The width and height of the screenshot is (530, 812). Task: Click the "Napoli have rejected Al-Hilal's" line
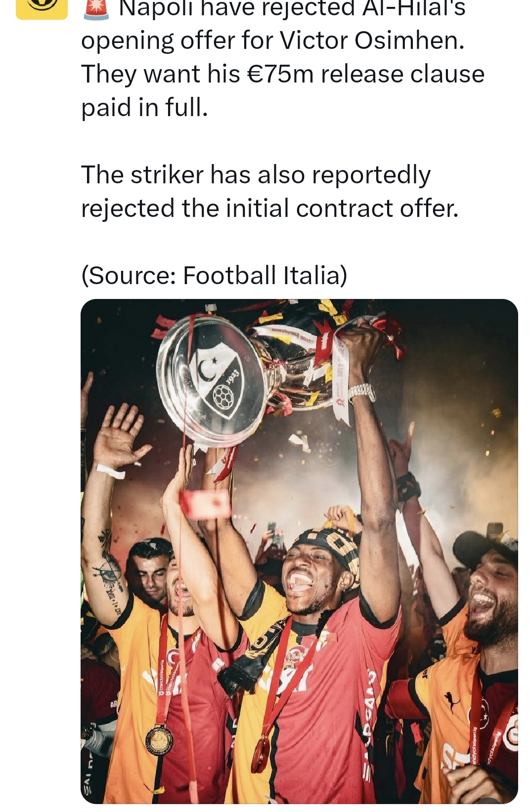(292, 9)
